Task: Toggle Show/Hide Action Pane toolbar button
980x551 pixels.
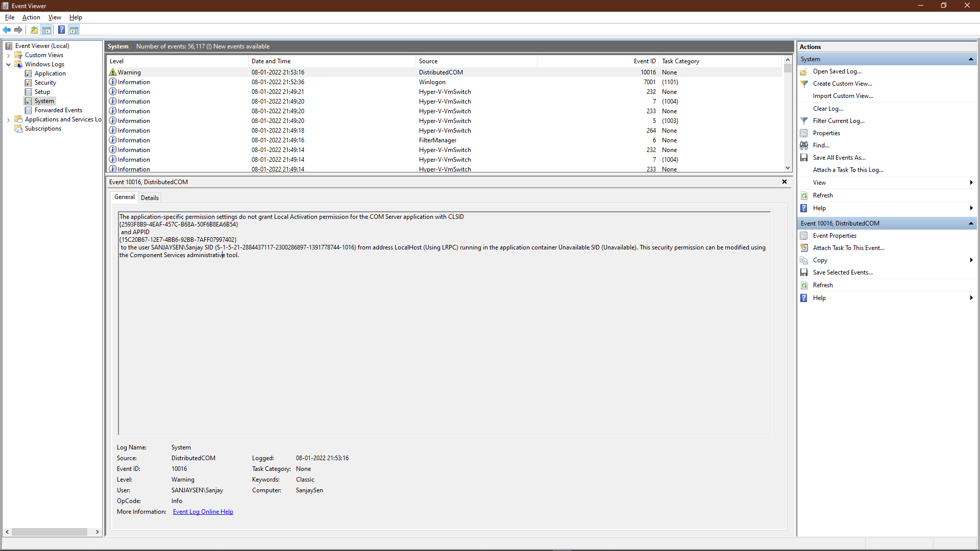Action: [74, 30]
